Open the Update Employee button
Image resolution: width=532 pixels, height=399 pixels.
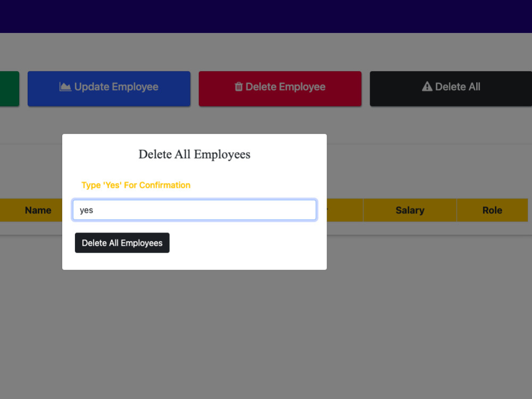[109, 88]
